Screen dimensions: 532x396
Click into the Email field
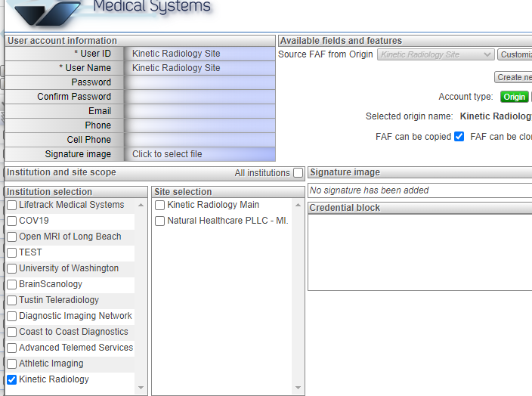(199, 111)
